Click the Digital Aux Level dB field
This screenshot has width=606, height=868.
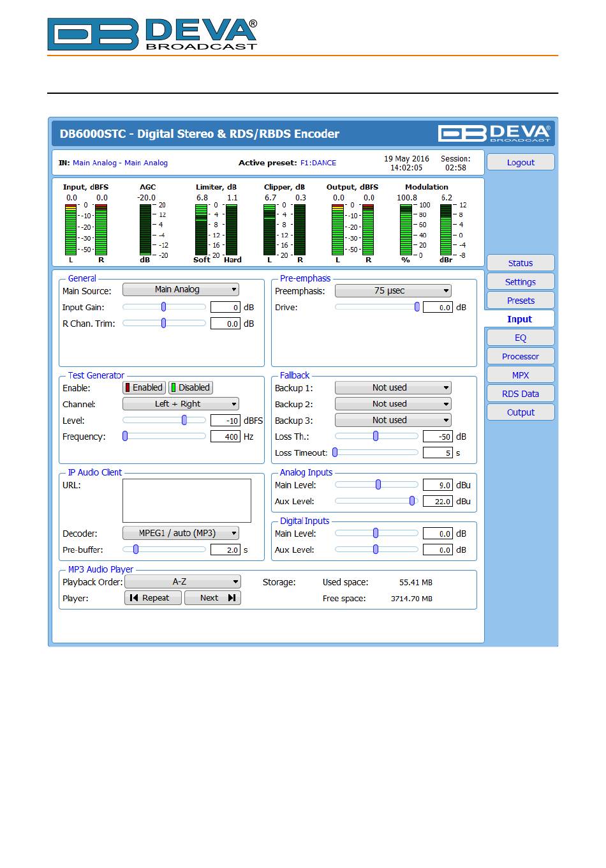pos(438,550)
